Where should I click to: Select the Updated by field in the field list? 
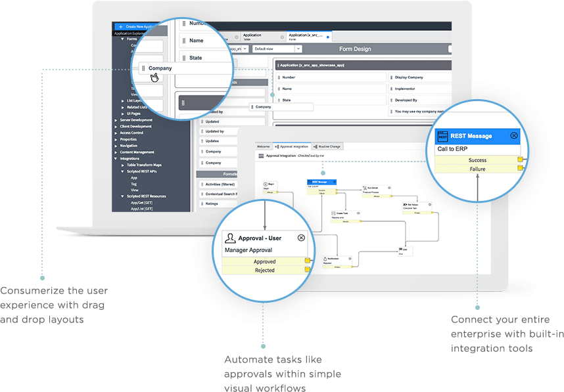click(x=219, y=131)
